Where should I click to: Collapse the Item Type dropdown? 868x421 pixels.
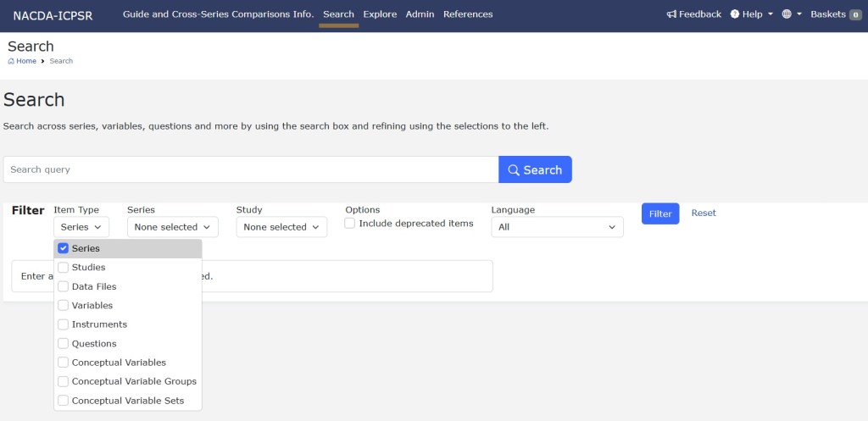81,227
